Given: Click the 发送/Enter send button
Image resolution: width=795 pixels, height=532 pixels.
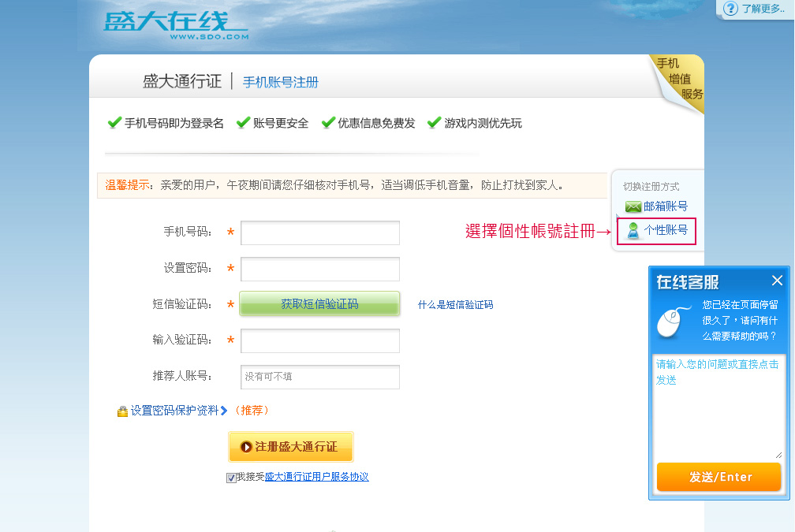Looking at the screenshot, I should [718, 477].
